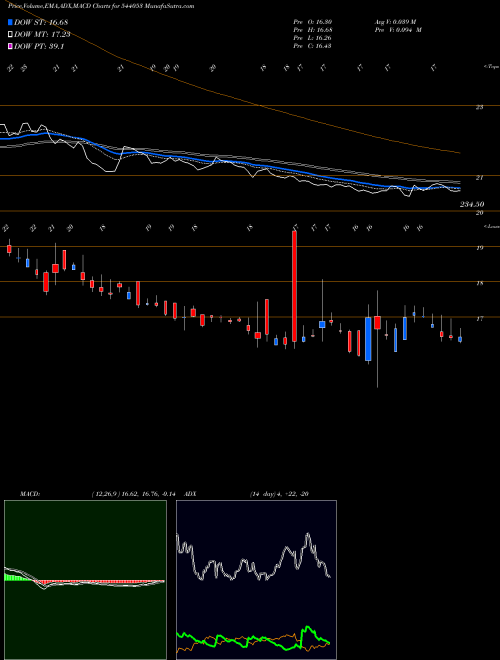The image size is (500, 660).
Task: Select the 'Pre H: 16.68' value
Action: [x=312, y=30]
